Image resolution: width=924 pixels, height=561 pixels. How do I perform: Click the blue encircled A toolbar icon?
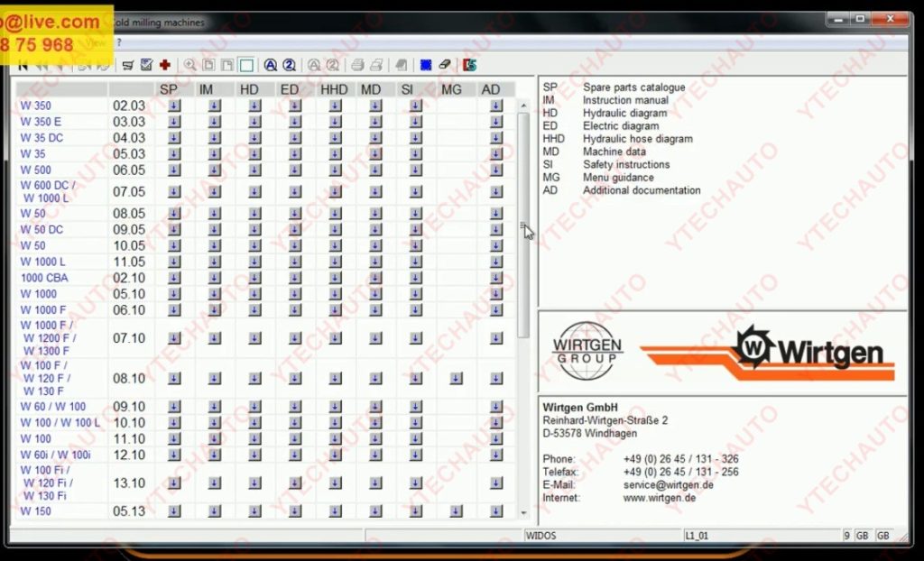[270, 65]
